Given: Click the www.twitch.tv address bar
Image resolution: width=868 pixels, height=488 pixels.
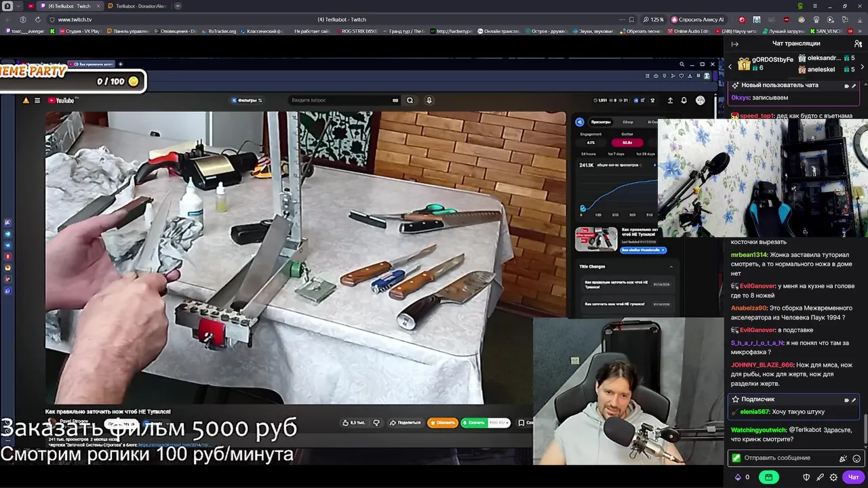Looking at the screenshot, I should pos(75,20).
